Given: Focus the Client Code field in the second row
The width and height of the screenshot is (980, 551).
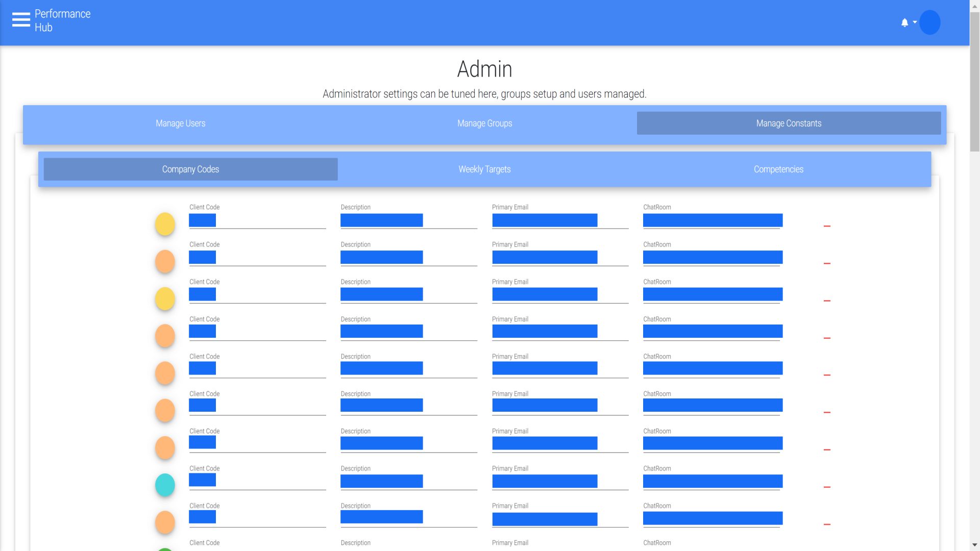Looking at the screenshot, I should tap(257, 258).
